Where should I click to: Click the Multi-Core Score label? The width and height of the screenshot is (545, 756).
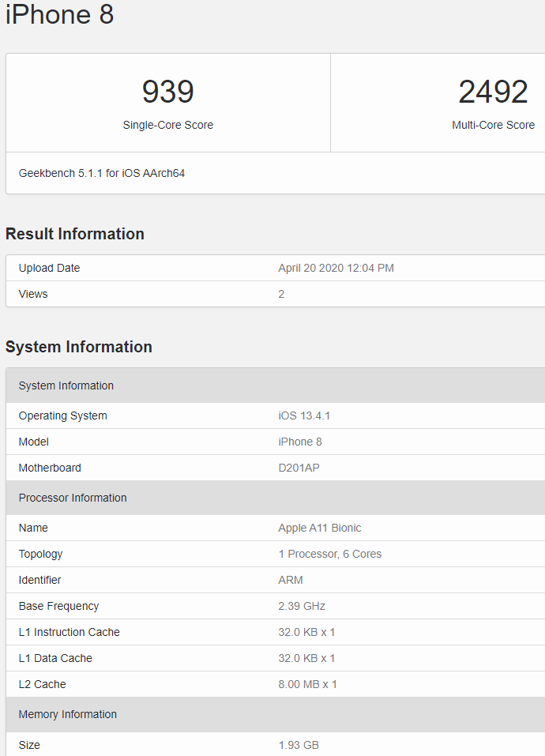click(x=493, y=125)
